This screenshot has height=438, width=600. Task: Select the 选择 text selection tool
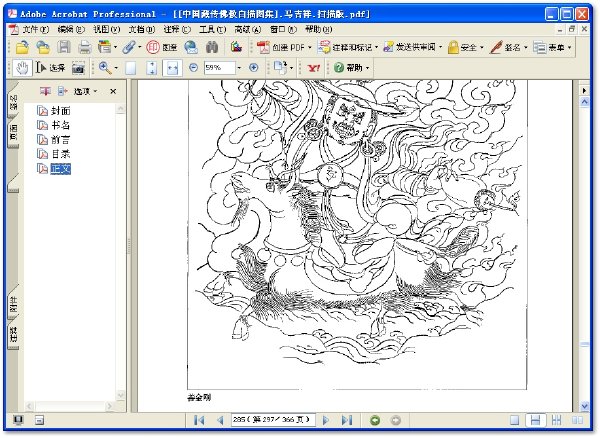click(51, 68)
